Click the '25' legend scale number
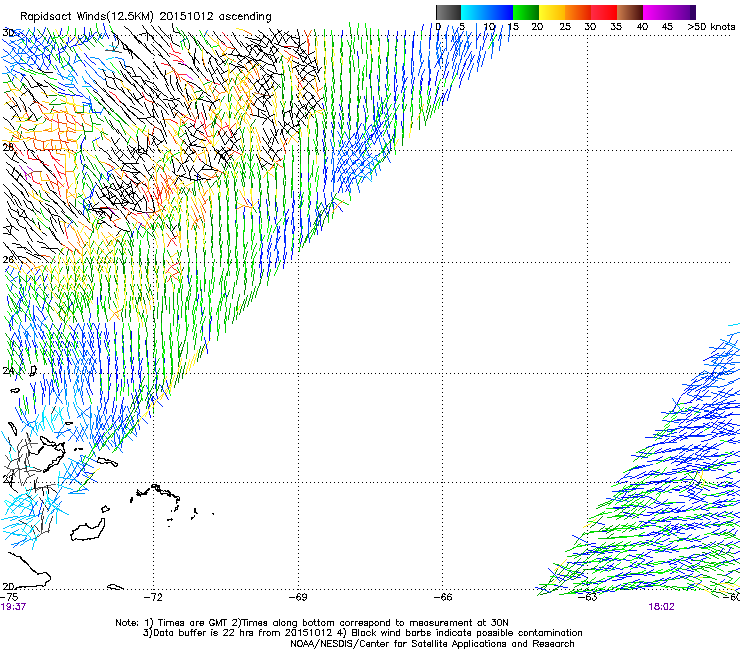The image size is (740, 650). [565, 26]
